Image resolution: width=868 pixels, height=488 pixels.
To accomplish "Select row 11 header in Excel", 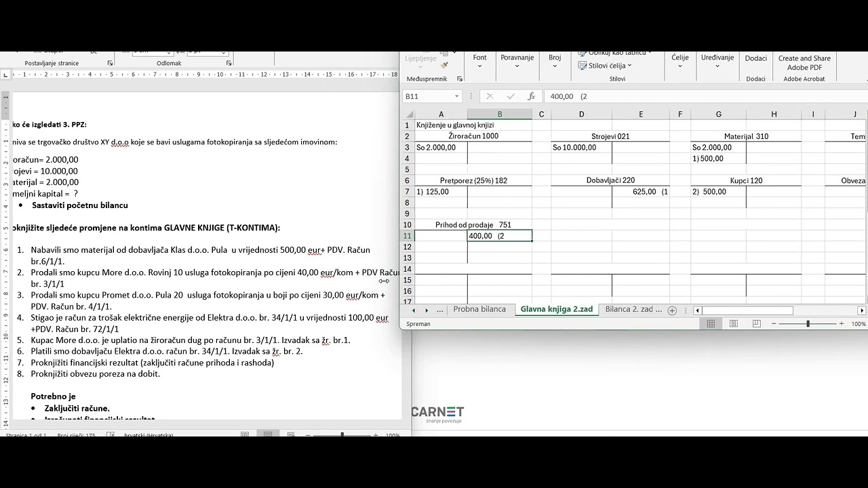I will pyautogui.click(x=408, y=236).
